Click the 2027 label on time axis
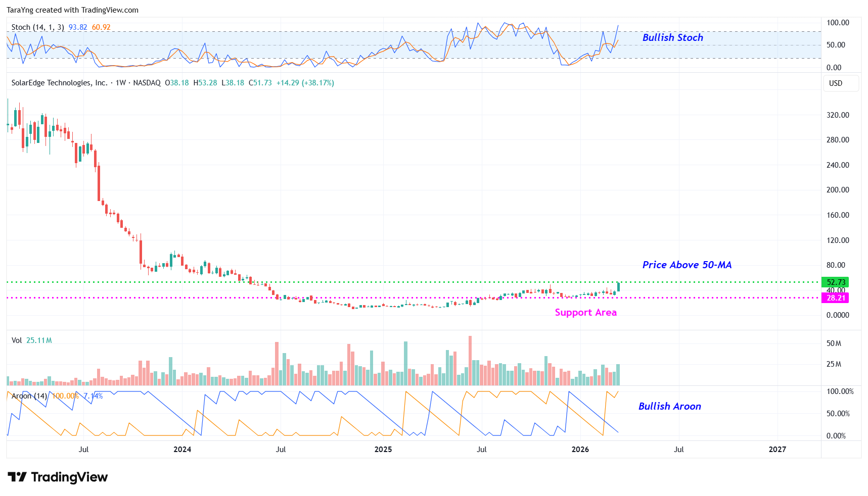Screen dimensions: 868x496 [x=777, y=450]
